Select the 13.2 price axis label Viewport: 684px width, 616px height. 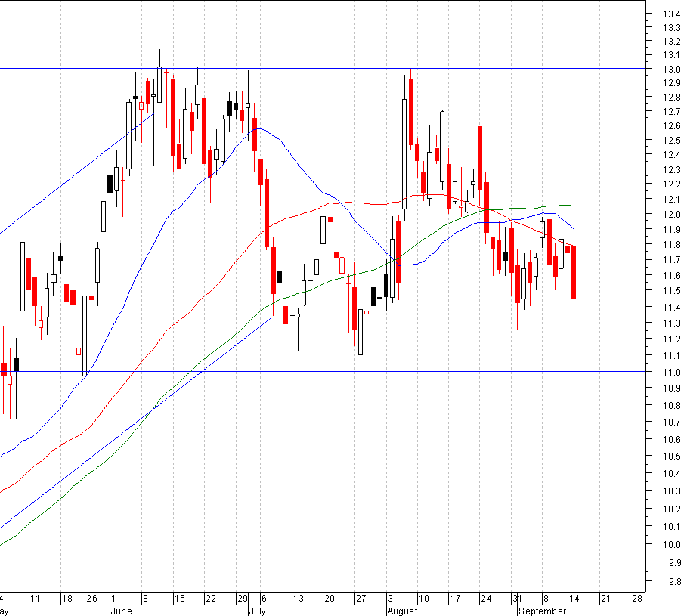(671, 41)
